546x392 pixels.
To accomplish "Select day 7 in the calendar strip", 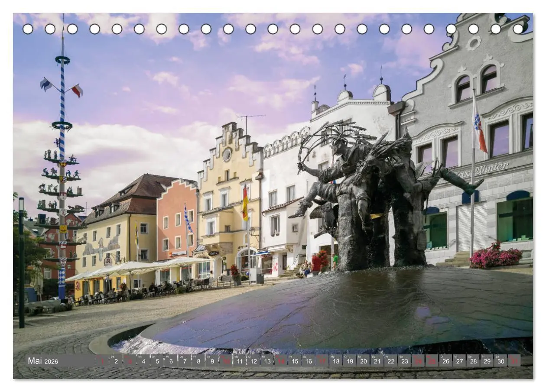I will tap(184, 360).
